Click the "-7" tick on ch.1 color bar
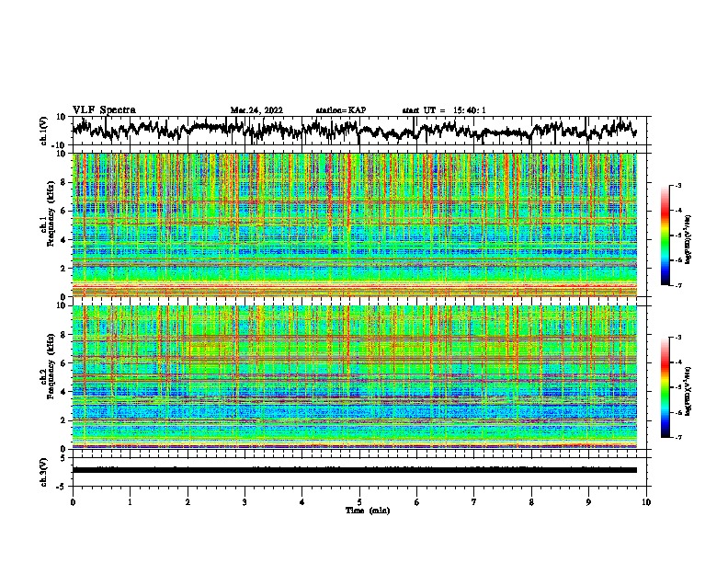 [678, 285]
